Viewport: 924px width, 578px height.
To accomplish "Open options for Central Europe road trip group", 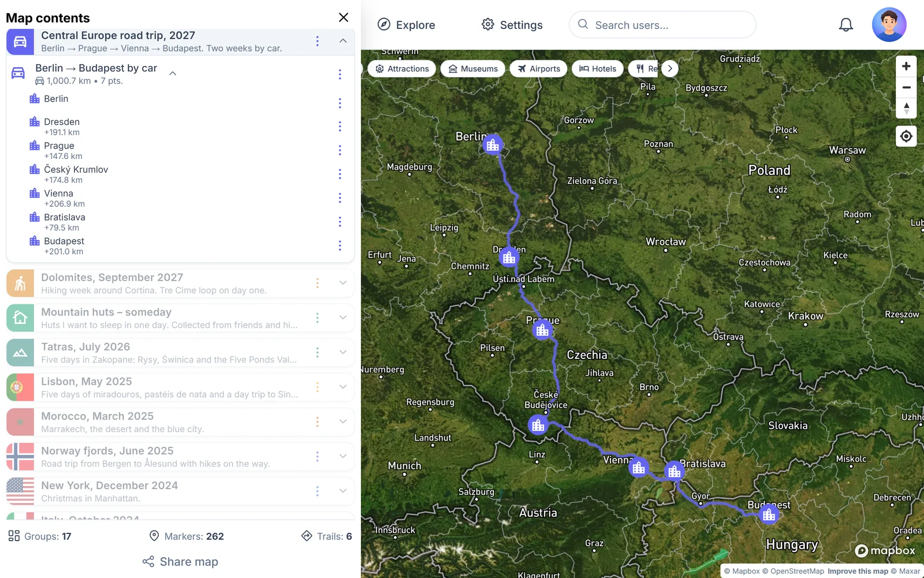I will pos(317,41).
